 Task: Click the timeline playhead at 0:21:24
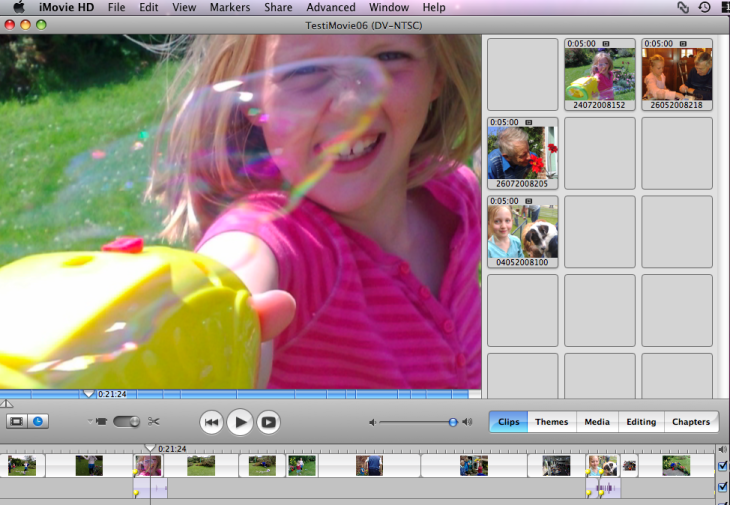[149, 448]
